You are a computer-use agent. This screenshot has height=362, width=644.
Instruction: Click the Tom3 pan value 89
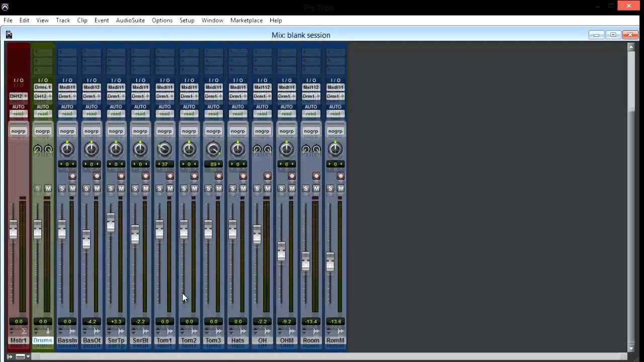213,164
